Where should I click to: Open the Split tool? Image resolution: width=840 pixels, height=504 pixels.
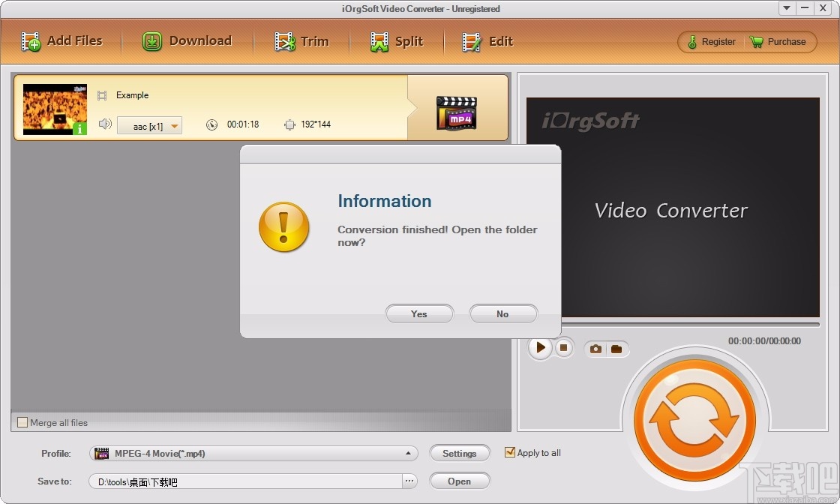tap(397, 41)
